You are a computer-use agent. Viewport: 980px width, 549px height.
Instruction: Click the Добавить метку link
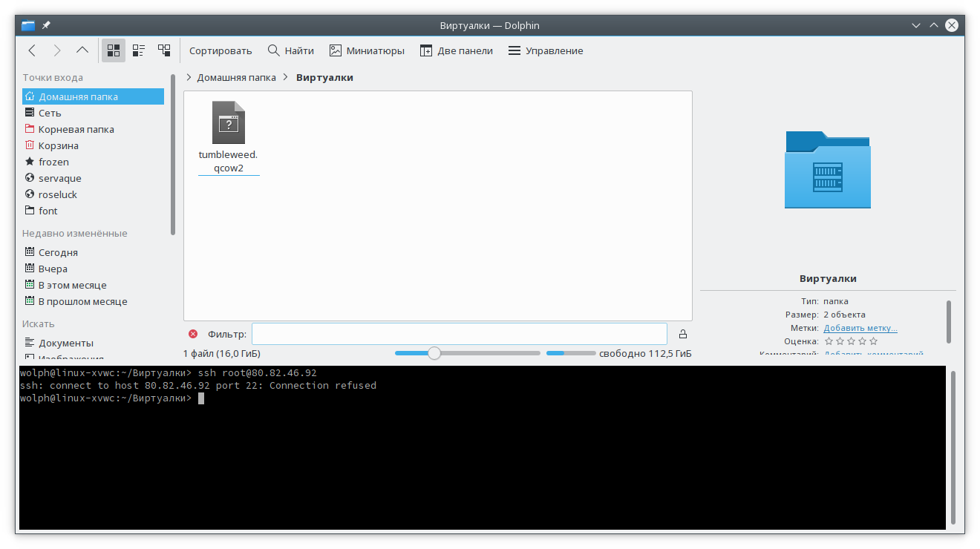pyautogui.click(x=860, y=328)
